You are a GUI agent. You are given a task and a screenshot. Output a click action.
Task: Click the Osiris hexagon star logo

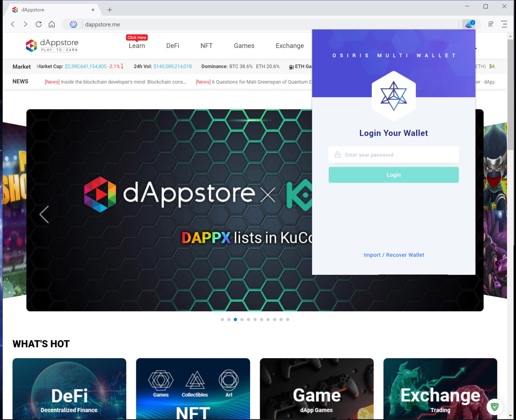click(x=394, y=96)
